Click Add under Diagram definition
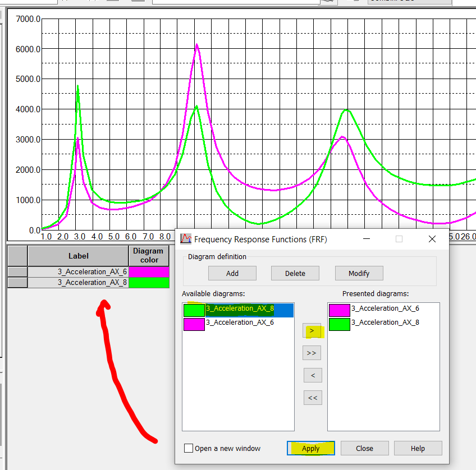Viewport: 476px width, 470px height. [x=232, y=273]
